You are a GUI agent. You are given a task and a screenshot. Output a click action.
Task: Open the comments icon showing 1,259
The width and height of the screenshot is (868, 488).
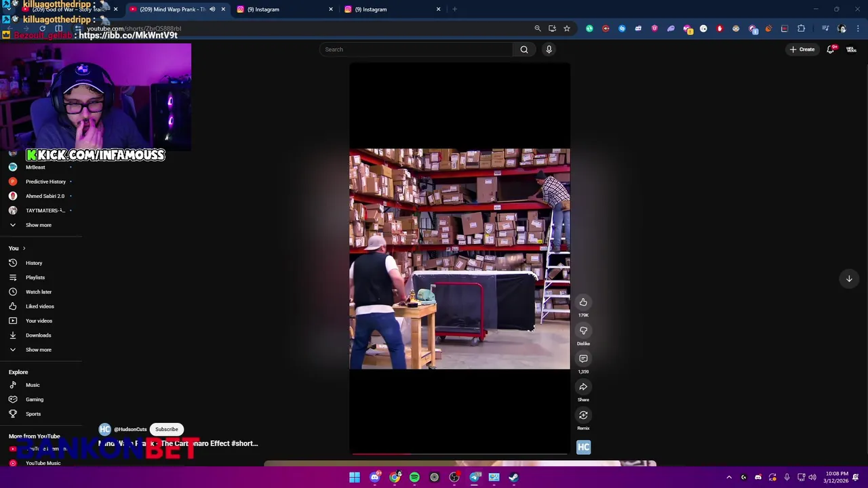583,359
